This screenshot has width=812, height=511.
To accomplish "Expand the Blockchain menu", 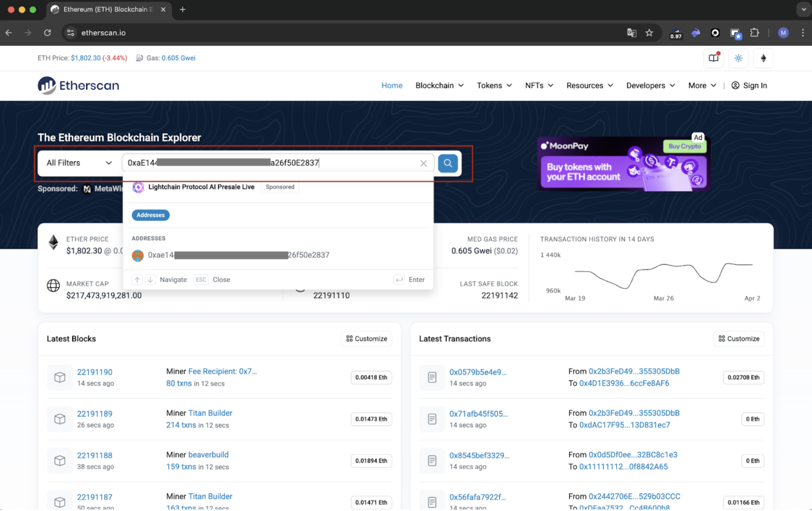I will 439,85.
